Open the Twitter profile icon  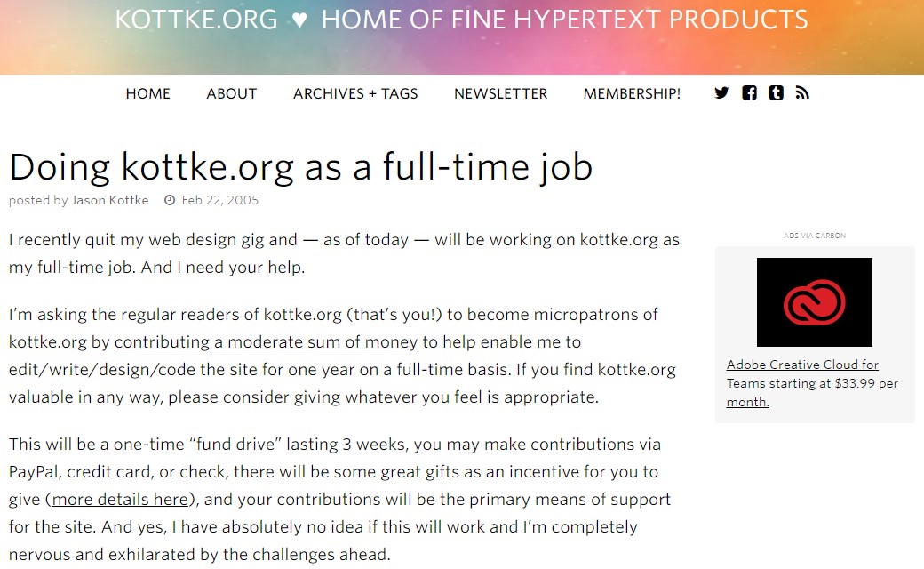pos(721,93)
